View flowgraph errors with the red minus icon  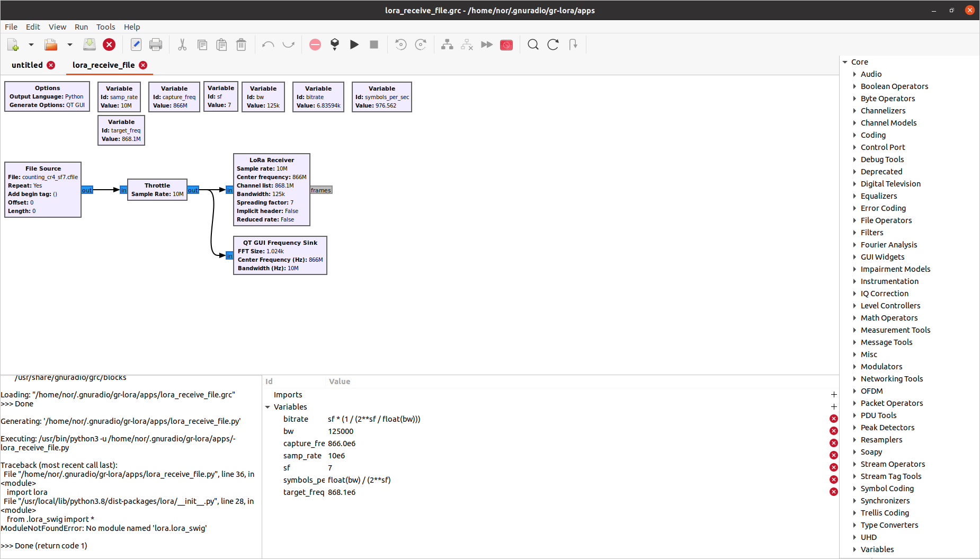(x=315, y=45)
